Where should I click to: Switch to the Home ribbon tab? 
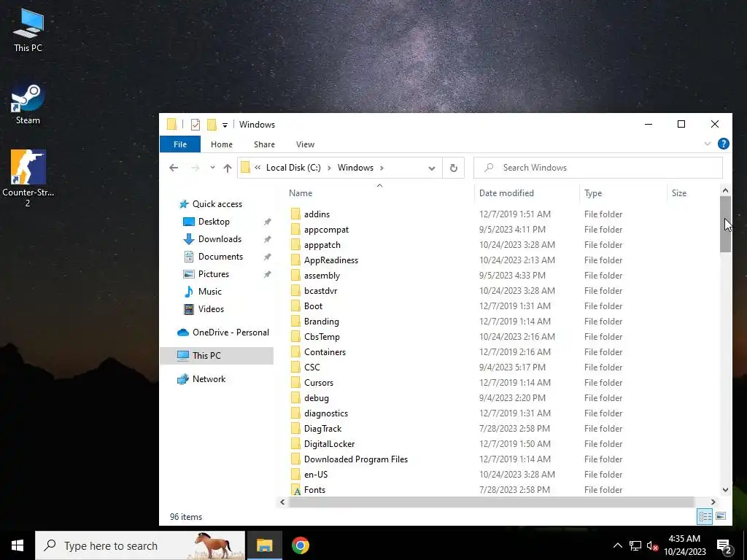click(222, 144)
